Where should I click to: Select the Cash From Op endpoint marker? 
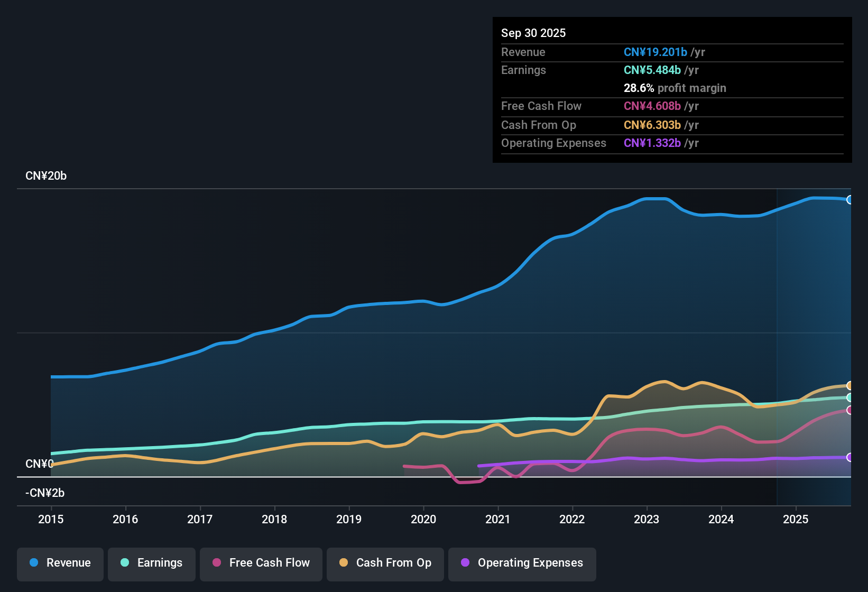pyautogui.click(x=850, y=385)
